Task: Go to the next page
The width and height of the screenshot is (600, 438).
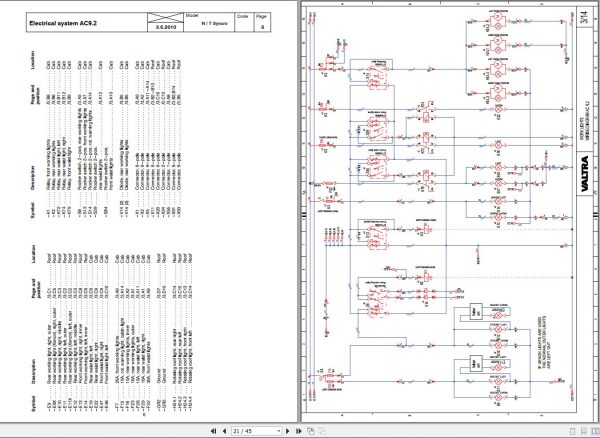Action: pos(288,431)
